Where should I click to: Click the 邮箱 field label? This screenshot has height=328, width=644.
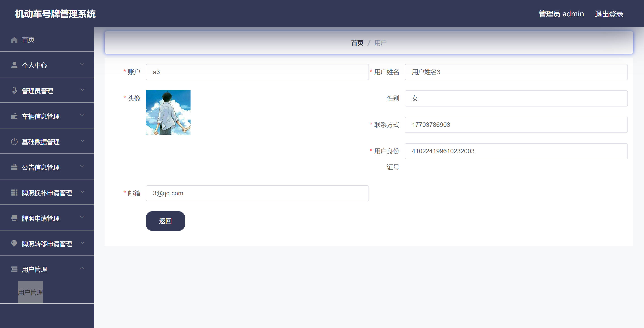pos(134,193)
